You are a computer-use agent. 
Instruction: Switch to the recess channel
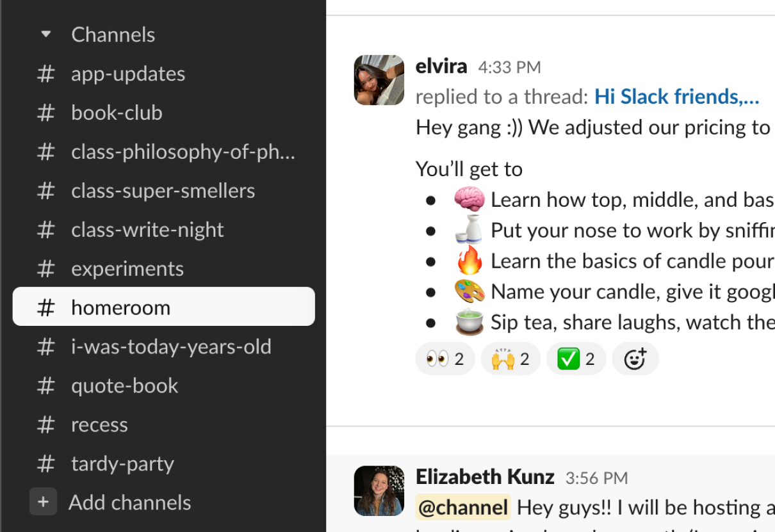[99, 424]
